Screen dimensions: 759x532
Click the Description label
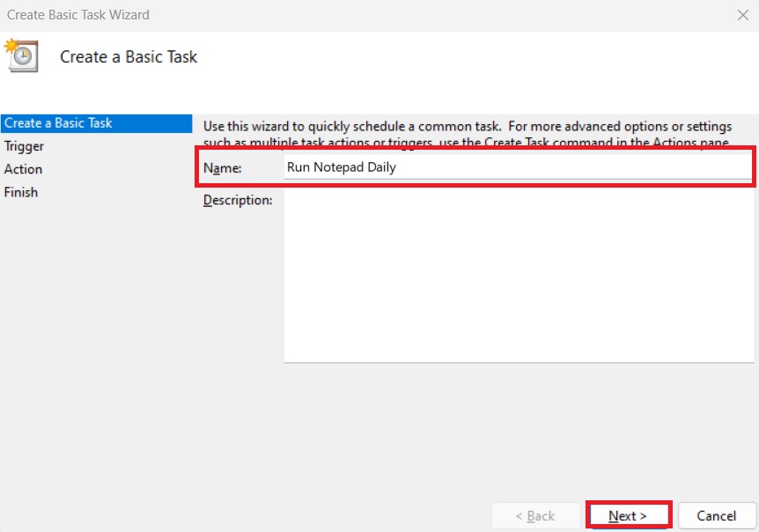click(x=238, y=201)
